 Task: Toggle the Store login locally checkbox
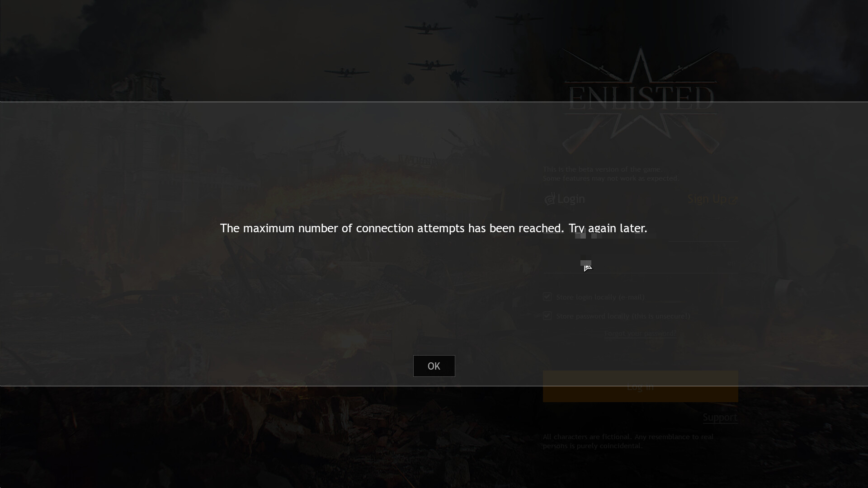pyautogui.click(x=547, y=297)
